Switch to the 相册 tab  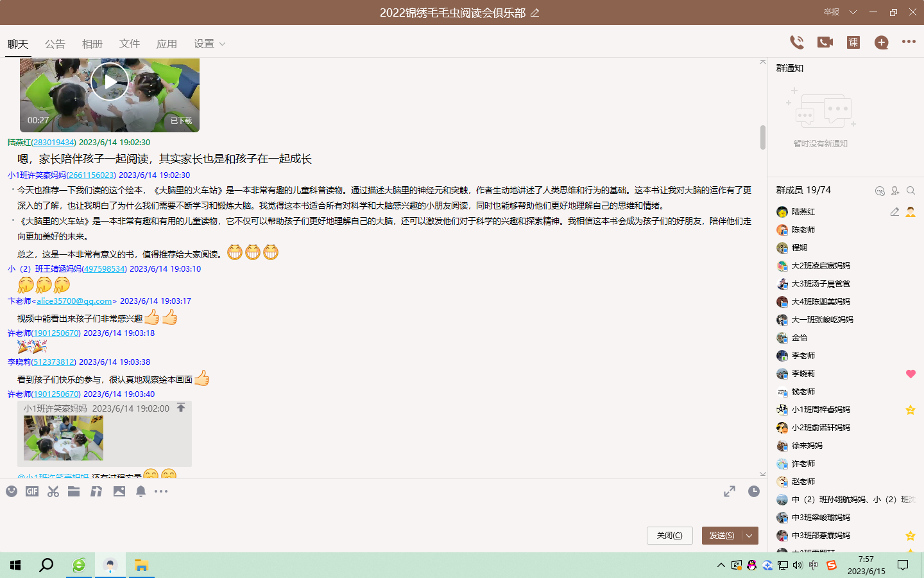click(92, 44)
